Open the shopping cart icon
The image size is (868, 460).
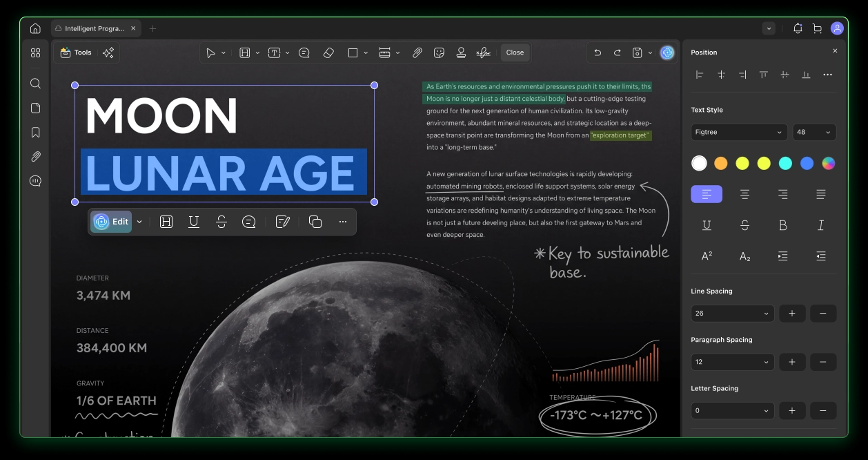click(x=817, y=28)
